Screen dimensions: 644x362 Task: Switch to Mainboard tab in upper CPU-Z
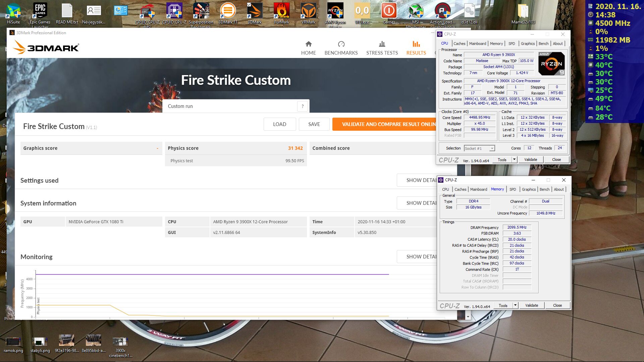click(x=477, y=44)
